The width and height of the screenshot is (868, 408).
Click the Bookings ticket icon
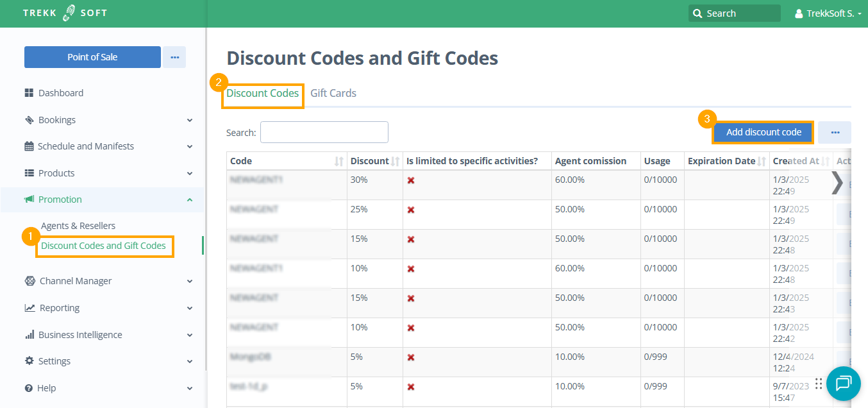[x=29, y=120]
